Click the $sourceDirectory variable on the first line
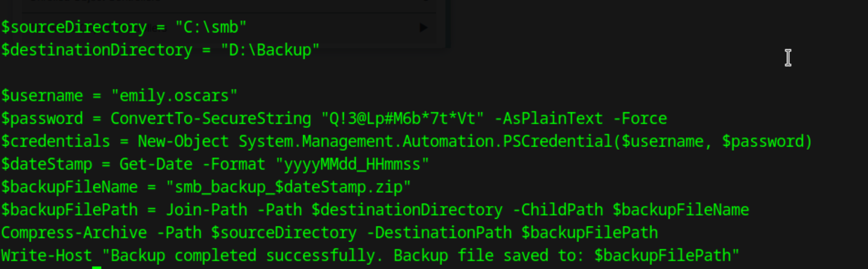This screenshot has width=868, height=269. 74,27
